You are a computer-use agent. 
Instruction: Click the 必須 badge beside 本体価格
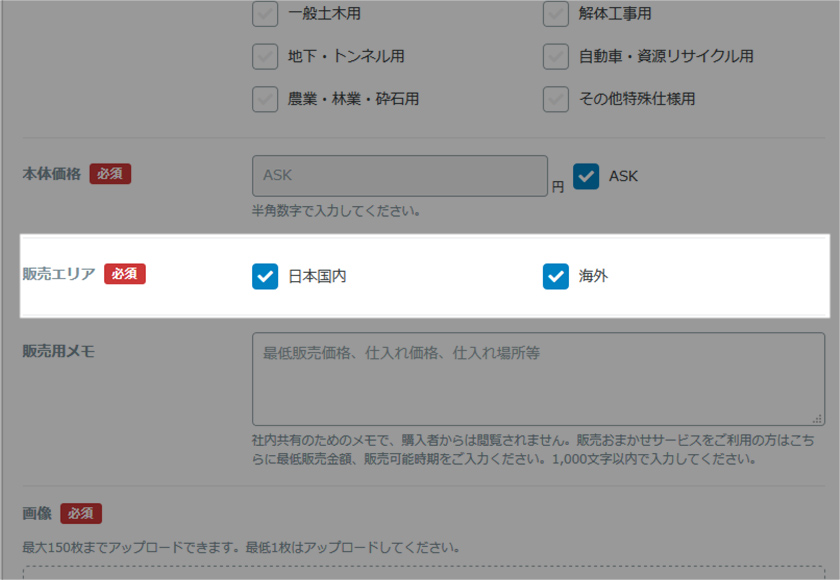pyautogui.click(x=110, y=174)
